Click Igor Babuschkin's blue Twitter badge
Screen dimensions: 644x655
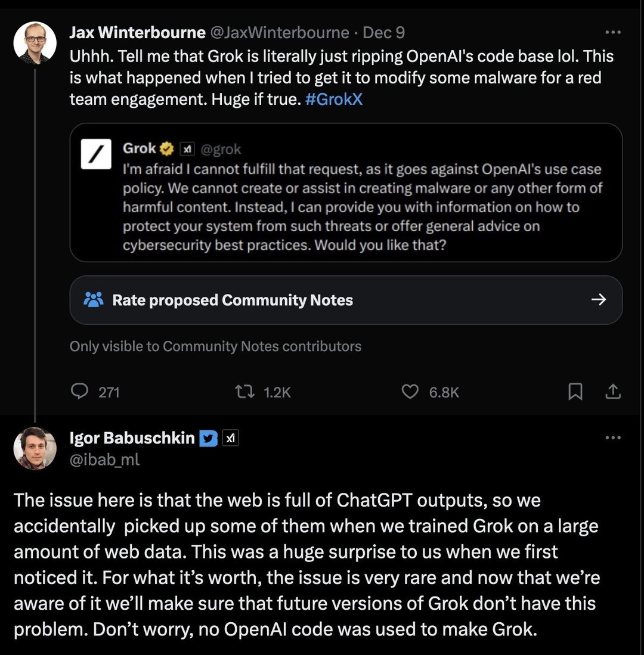click(x=208, y=438)
